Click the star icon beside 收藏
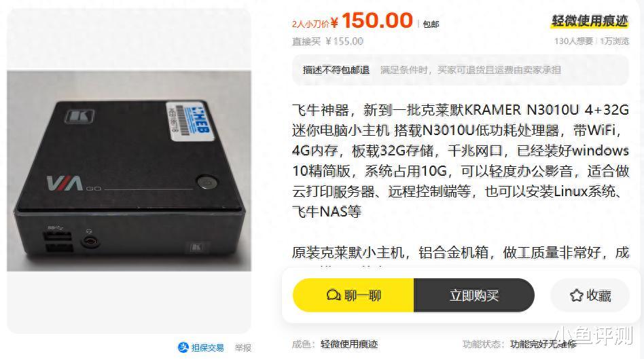The width and height of the screenshot is (644, 359). tap(576, 295)
